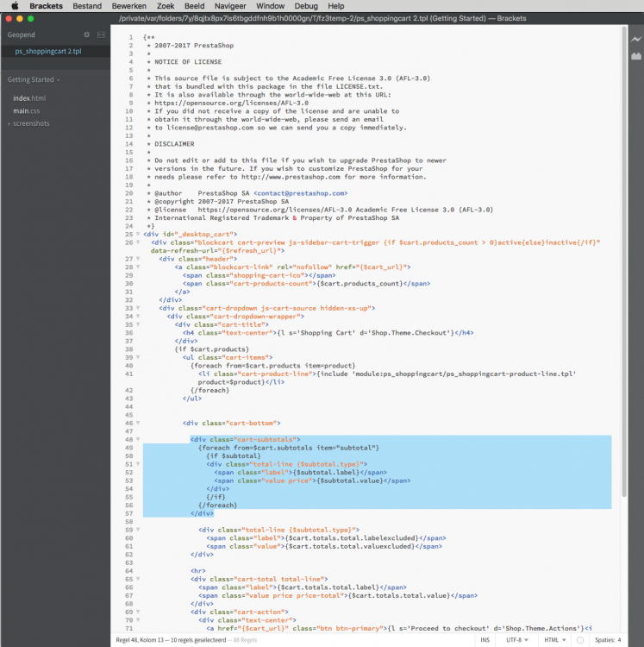Open index.html in the file tree
This screenshot has height=647, width=644.
pos(29,98)
